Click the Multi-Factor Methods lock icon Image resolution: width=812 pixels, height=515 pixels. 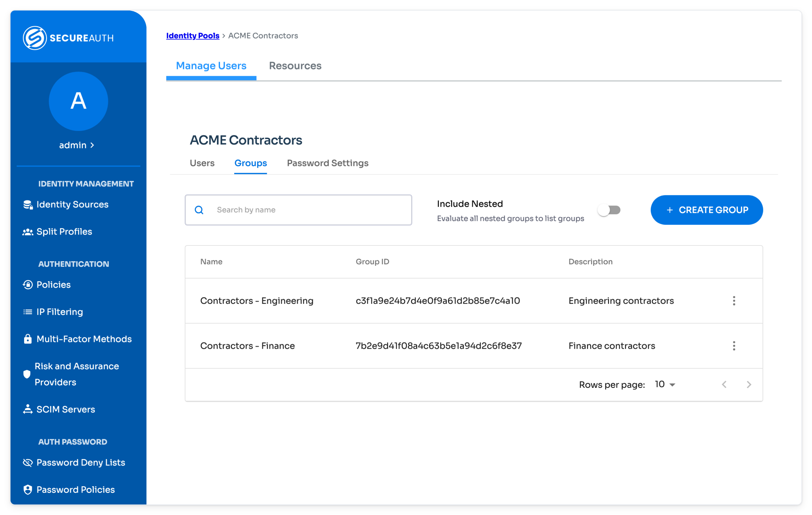pos(28,339)
